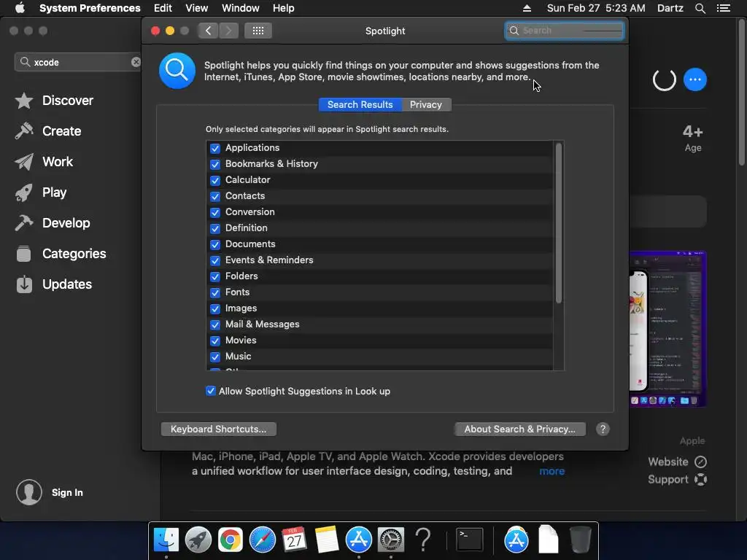Toggle the Calculator checkbox
Image resolution: width=747 pixels, height=560 pixels.
coord(215,181)
